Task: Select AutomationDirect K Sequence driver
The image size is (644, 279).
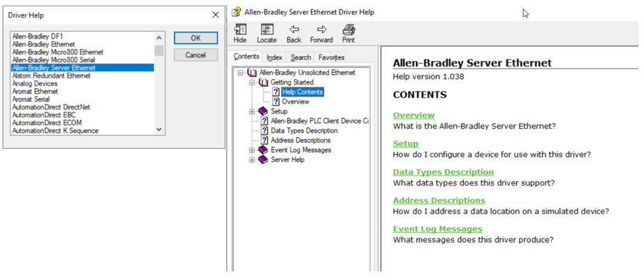Action: pyautogui.click(x=82, y=131)
